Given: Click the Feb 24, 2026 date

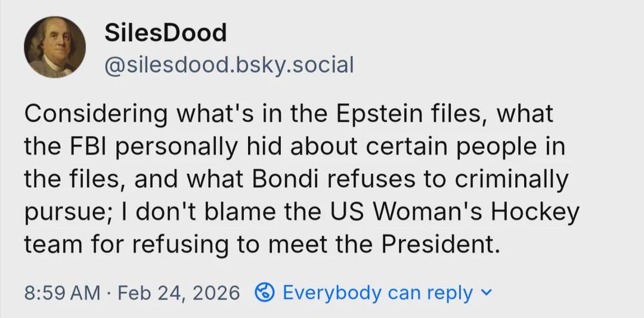Looking at the screenshot, I should (x=179, y=293).
